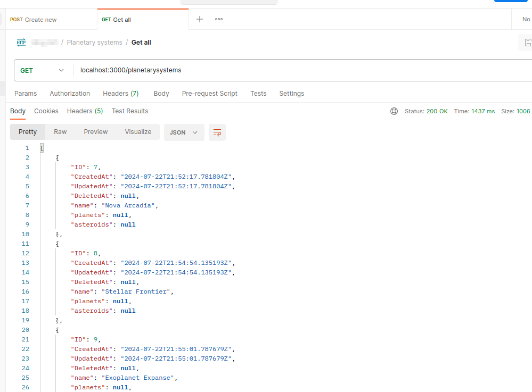Click line number 10 in gutter
The image size is (532, 392).
coord(26,234)
